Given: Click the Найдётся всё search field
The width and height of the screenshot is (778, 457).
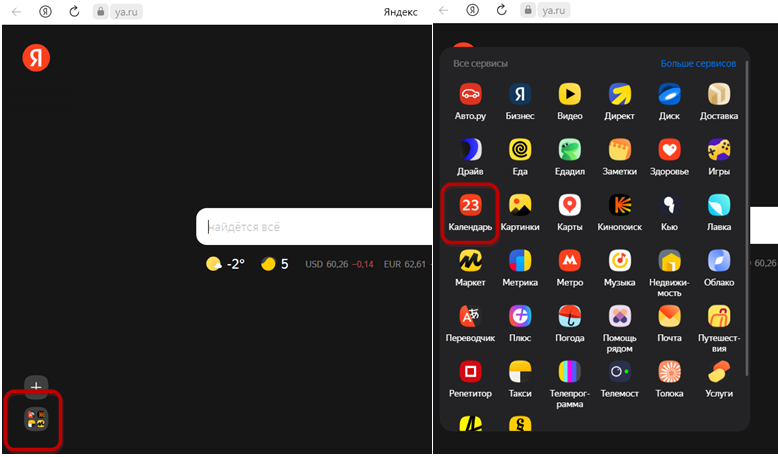Looking at the screenshot, I should tap(314, 227).
